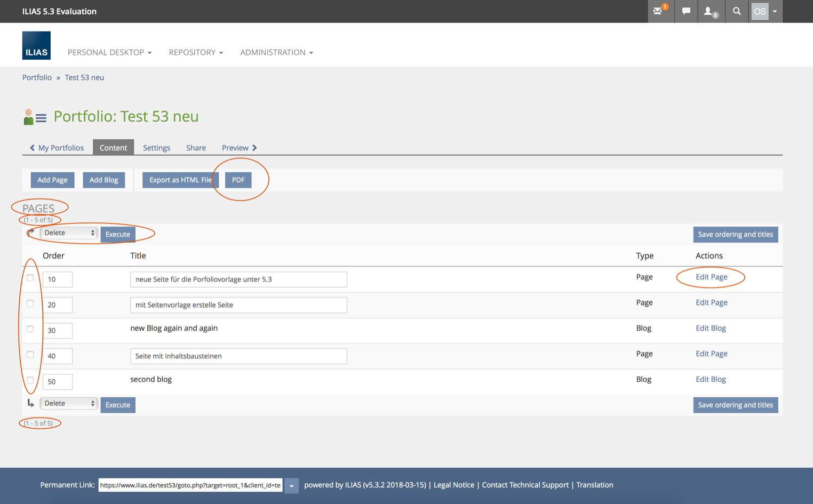813x504 pixels.
Task: Click the PDF export button
Action: 238,180
